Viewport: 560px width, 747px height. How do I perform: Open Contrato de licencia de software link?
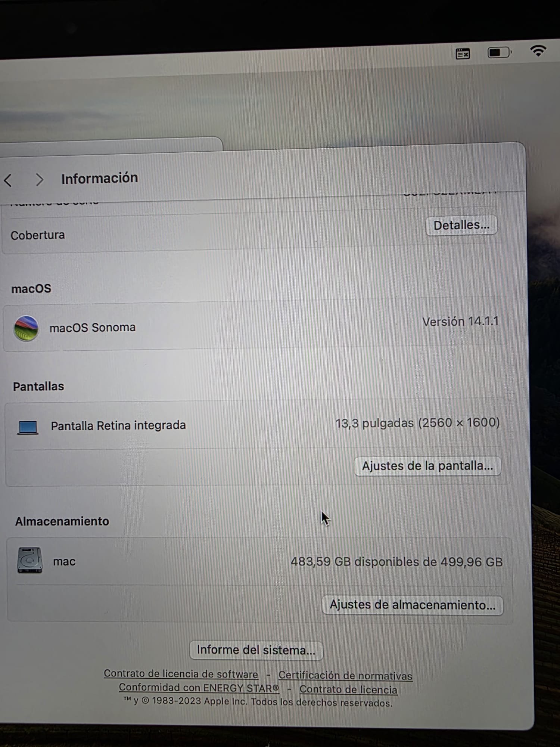[181, 674]
